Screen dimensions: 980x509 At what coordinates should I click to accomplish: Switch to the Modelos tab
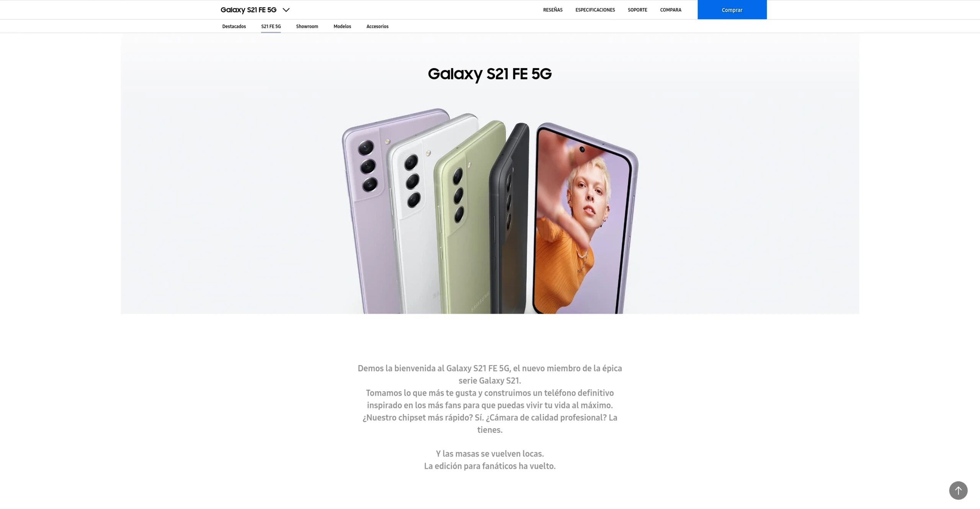tap(342, 26)
